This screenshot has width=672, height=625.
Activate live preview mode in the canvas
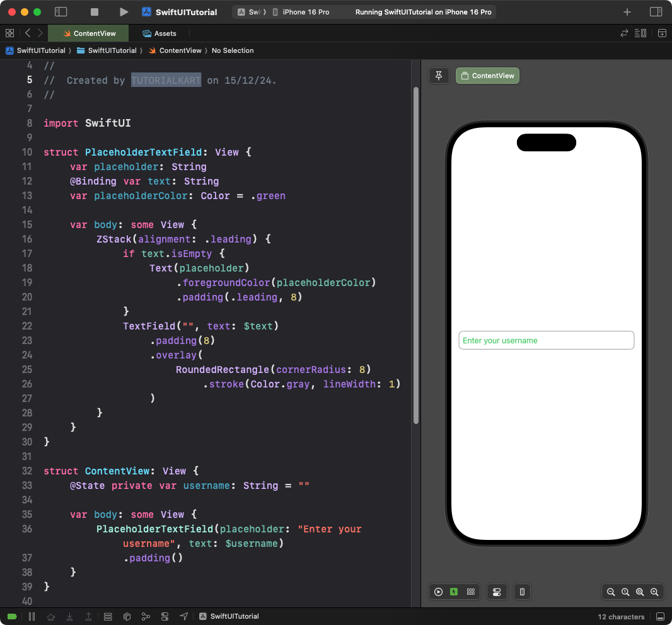click(439, 592)
